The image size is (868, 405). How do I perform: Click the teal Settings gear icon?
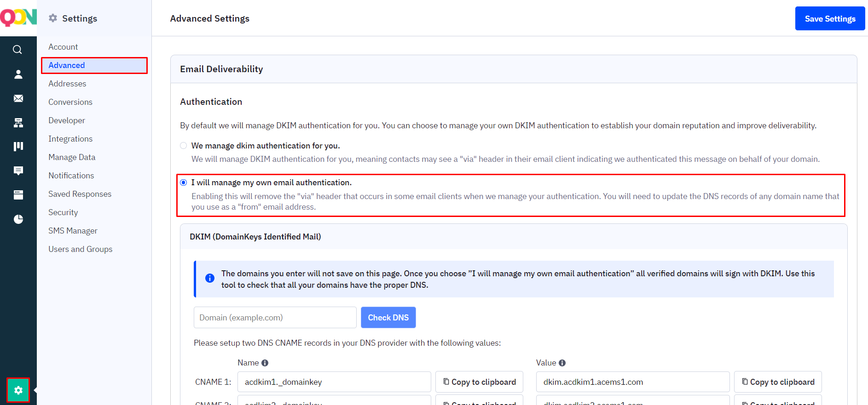18,390
